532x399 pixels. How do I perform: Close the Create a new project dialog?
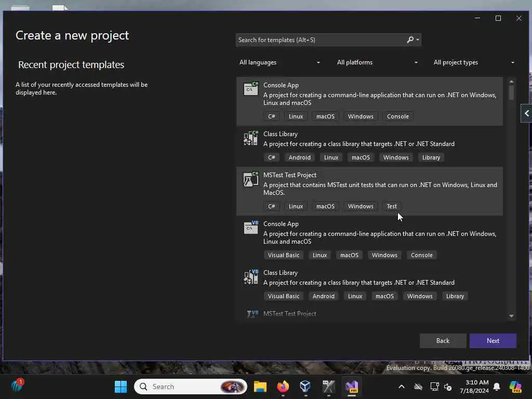(x=519, y=18)
